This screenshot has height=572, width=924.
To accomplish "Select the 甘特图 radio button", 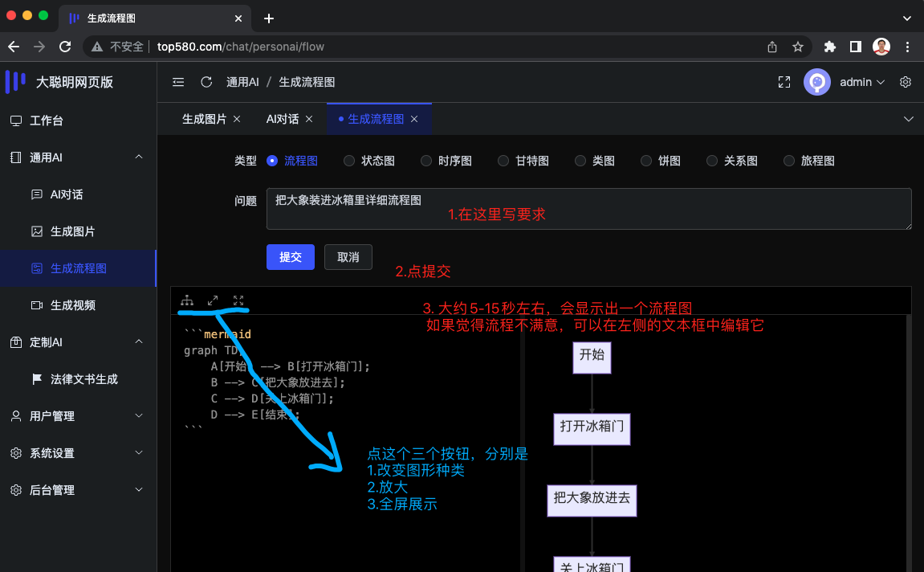I will click(x=503, y=160).
